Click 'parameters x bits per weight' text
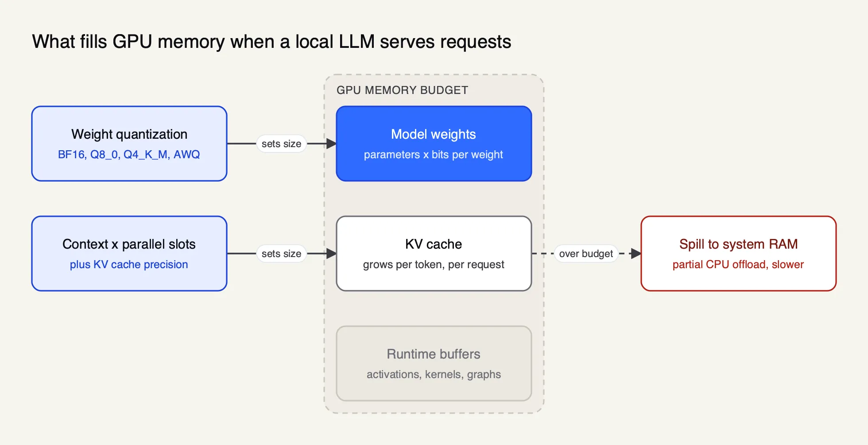Screen dimensions: 868x445 tap(434, 155)
